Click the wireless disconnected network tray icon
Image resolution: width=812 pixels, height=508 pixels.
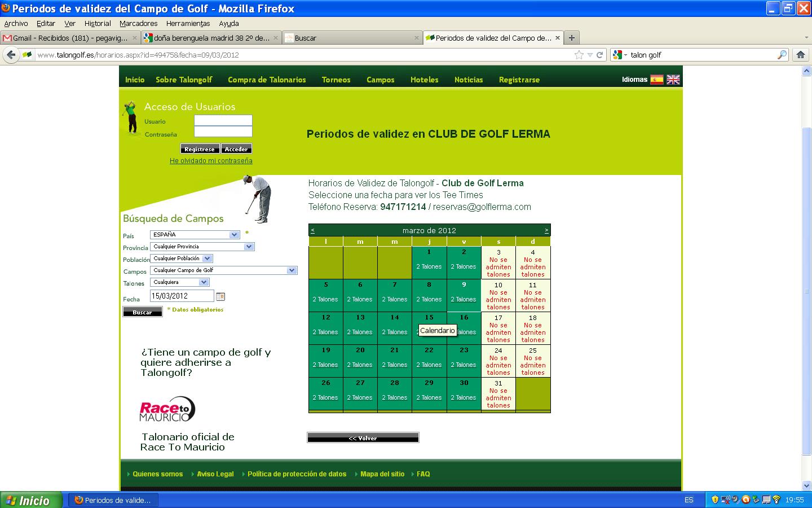(726, 500)
